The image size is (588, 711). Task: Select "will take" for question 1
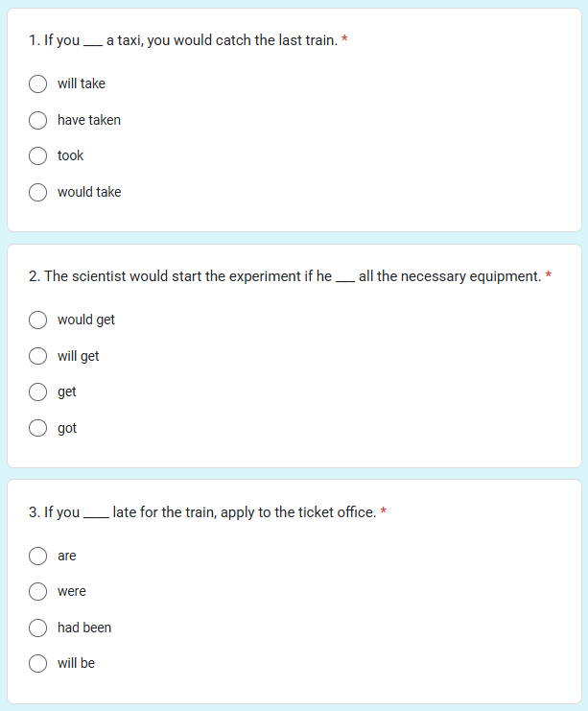tap(37, 83)
